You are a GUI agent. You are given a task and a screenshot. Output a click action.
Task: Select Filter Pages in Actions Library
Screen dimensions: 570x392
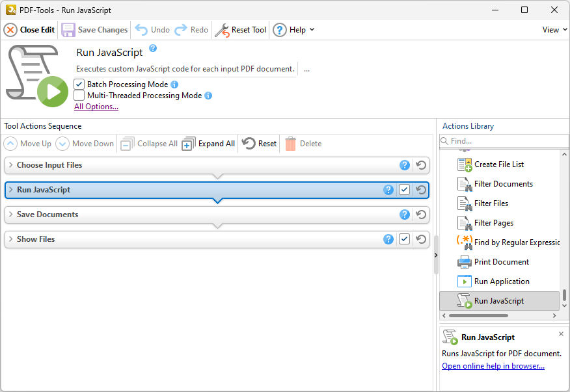[x=499, y=223]
